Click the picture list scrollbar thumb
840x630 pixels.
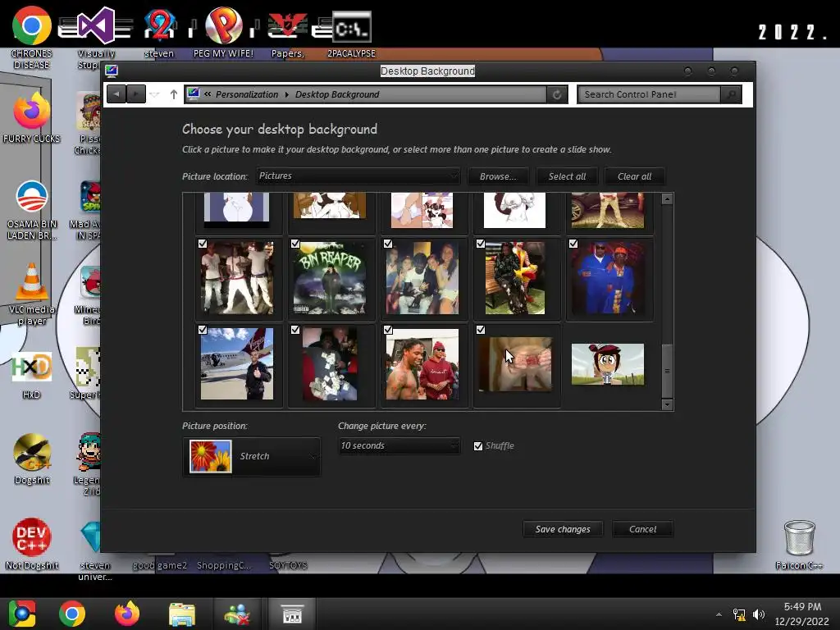667,371
